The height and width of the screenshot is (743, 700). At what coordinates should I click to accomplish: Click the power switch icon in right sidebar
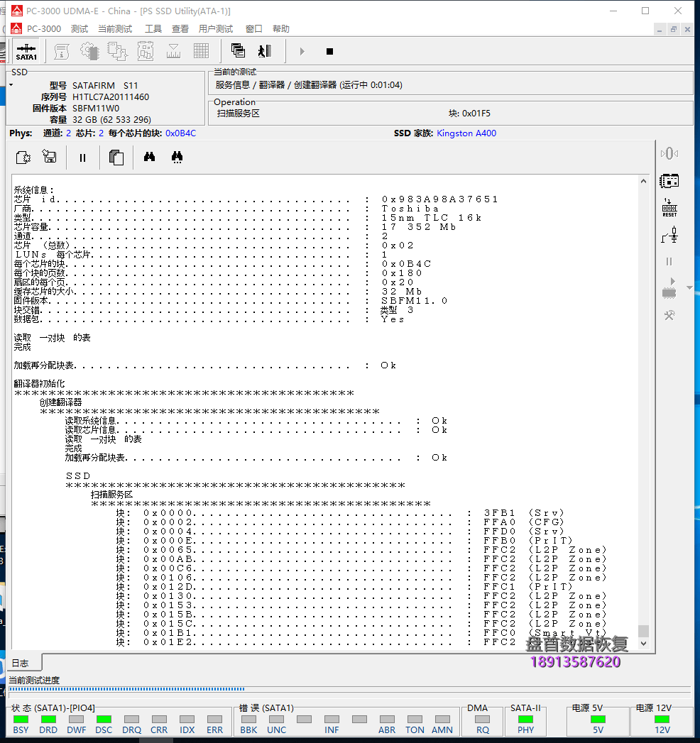point(669,235)
